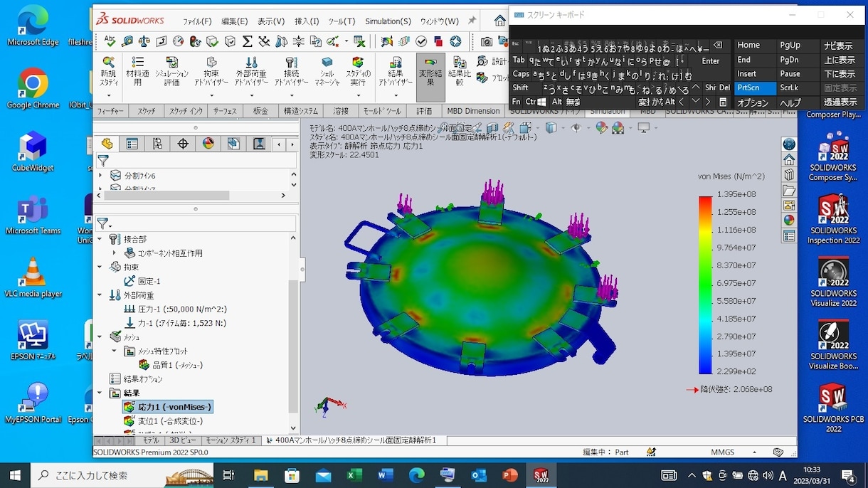The height and width of the screenshot is (488, 868).
Task: Select 圧力-1 (:50,000 N/m^2:) in the tree
Action: click(x=175, y=309)
